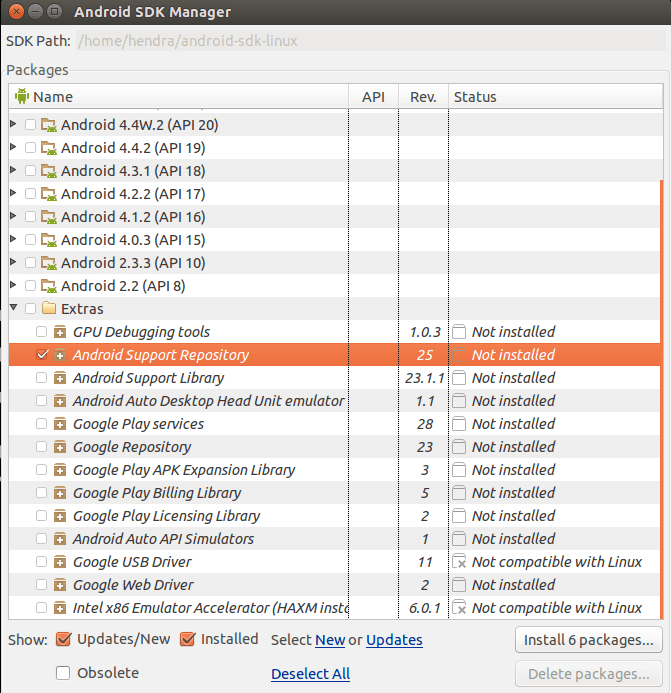This screenshot has height=693, width=671.
Task: Click the Status column header
Action: pos(556,96)
